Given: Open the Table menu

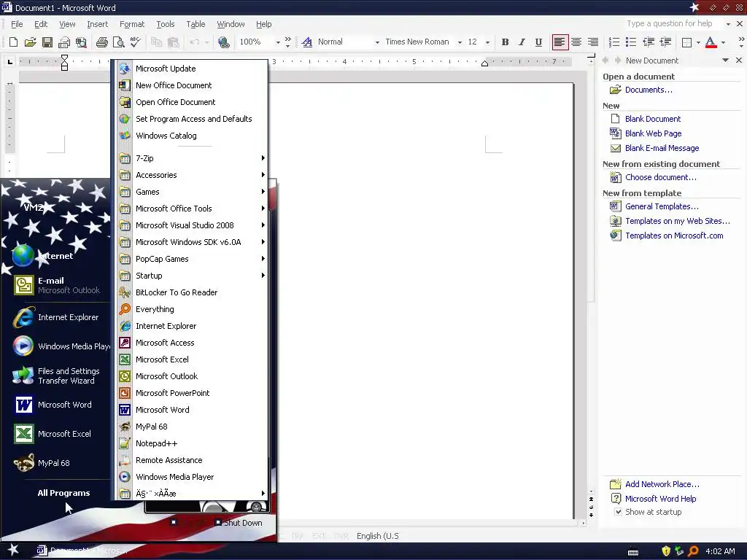Looking at the screenshot, I should pyautogui.click(x=196, y=24).
